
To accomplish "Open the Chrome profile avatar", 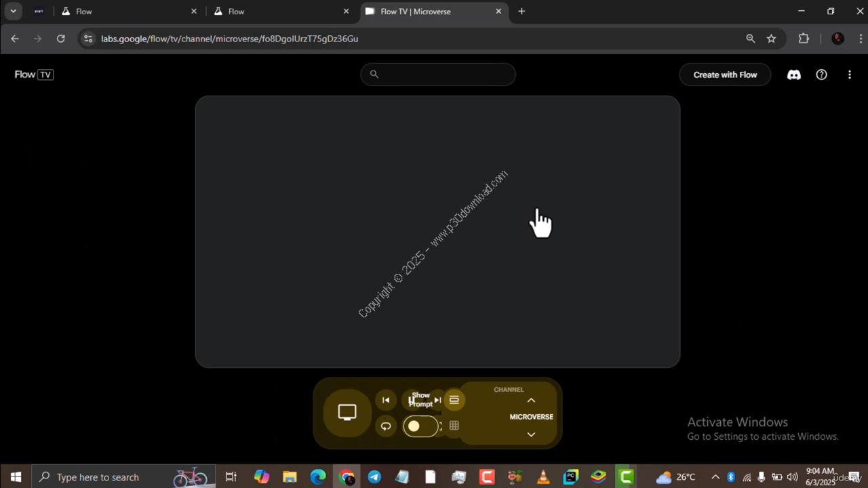I will (x=837, y=39).
